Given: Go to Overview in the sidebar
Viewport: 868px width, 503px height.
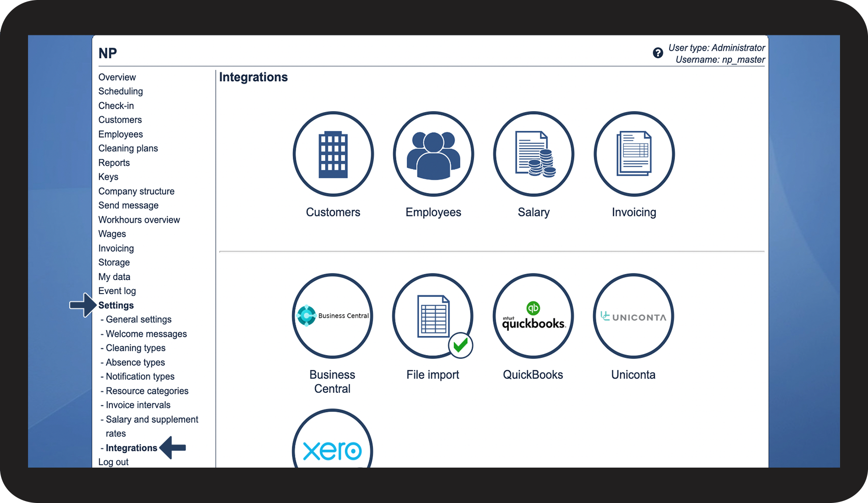Looking at the screenshot, I should pyautogui.click(x=117, y=77).
